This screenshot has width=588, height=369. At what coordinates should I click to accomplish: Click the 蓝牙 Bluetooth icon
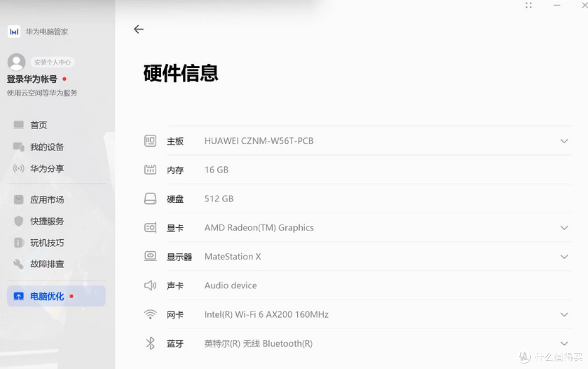coord(150,343)
